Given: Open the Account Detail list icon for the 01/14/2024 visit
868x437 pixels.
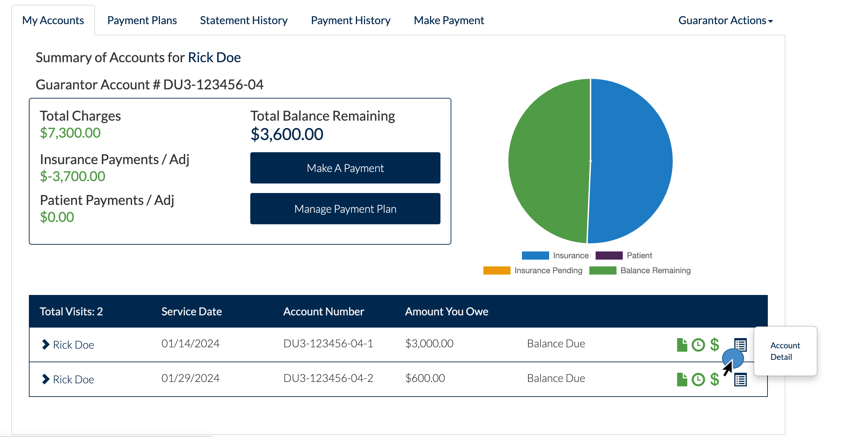Looking at the screenshot, I should [x=740, y=345].
